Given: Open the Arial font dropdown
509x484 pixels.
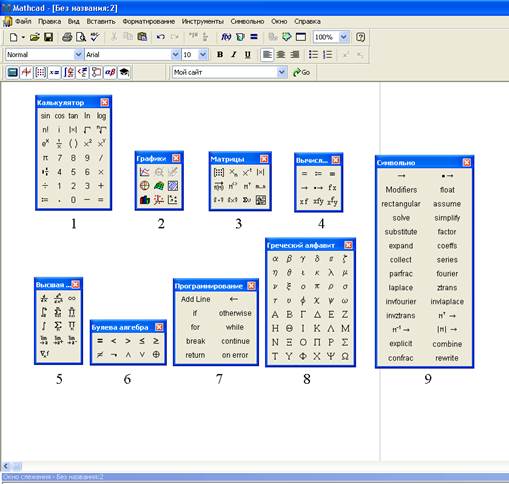Looking at the screenshot, I should tap(175, 54).
